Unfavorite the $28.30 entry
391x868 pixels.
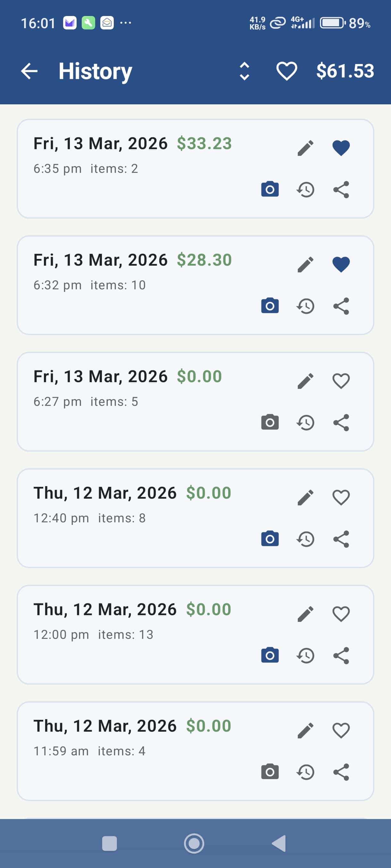(x=341, y=264)
